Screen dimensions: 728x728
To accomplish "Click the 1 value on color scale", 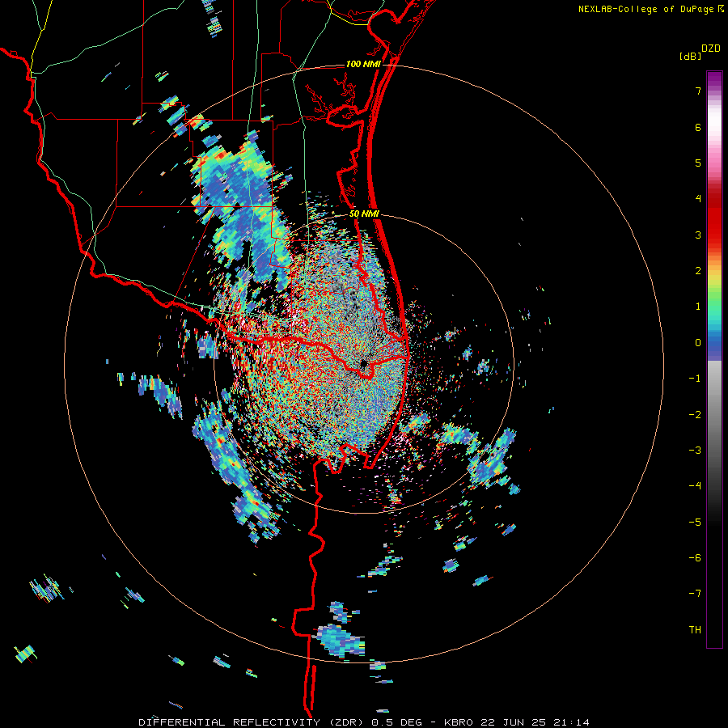I will [698, 307].
